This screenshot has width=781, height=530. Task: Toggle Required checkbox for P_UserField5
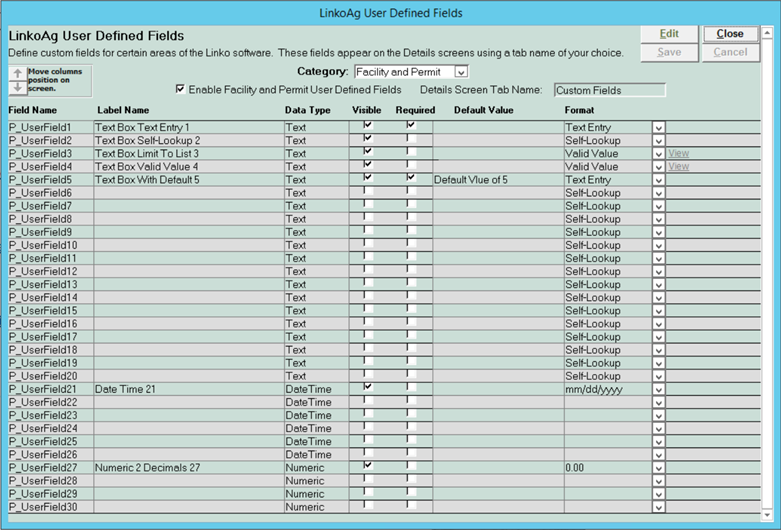[x=411, y=177]
